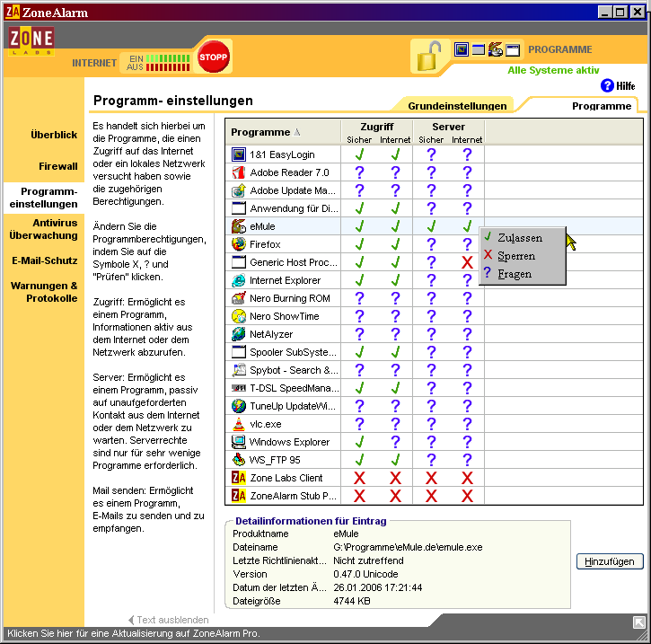Switch to the Grundeinstellungen tab
Viewport: 651px width, 644px height.
(457, 106)
